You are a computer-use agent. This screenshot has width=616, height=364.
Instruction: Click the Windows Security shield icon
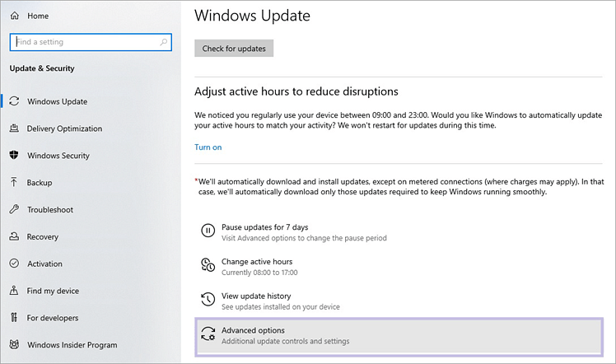tap(14, 156)
